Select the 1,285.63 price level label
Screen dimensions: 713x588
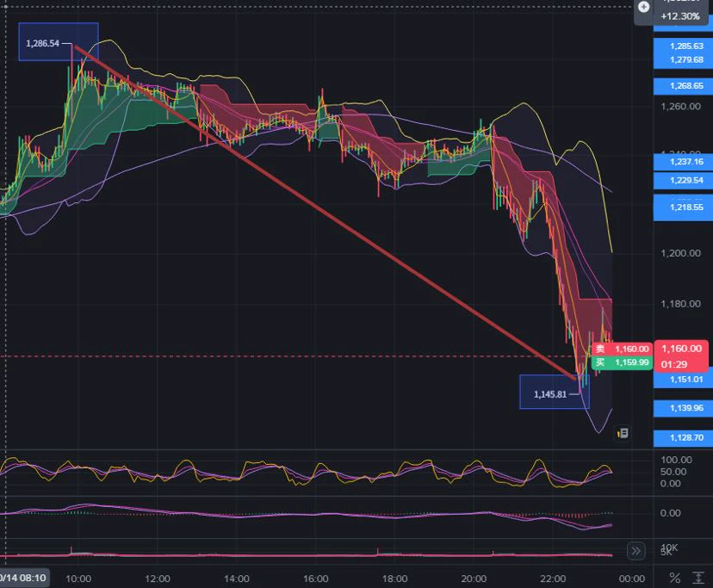click(686, 46)
